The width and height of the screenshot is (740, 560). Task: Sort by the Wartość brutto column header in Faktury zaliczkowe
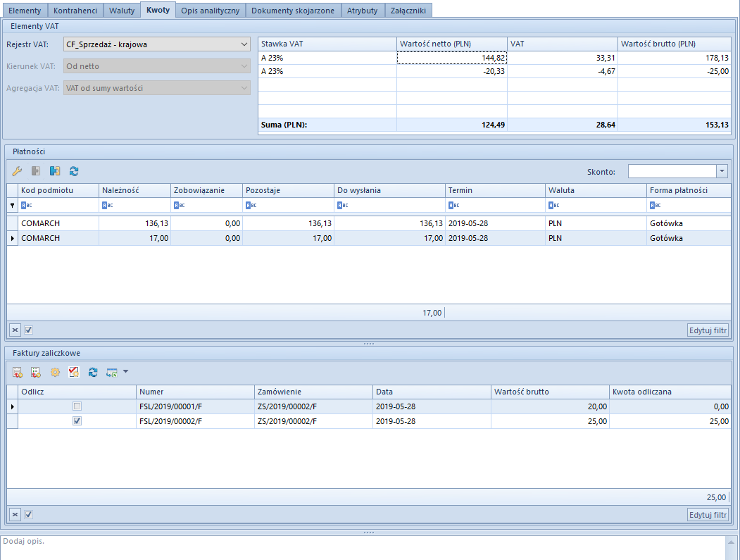coord(551,392)
